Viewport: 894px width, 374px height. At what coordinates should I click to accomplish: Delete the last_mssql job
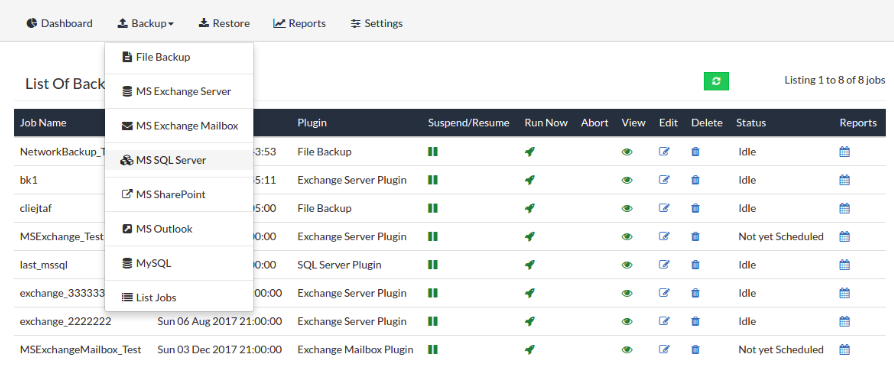(695, 265)
